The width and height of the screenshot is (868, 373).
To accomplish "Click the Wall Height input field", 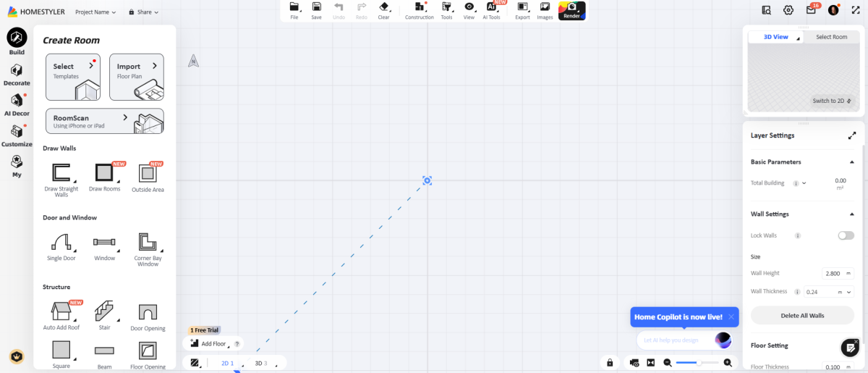I will (838, 274).
